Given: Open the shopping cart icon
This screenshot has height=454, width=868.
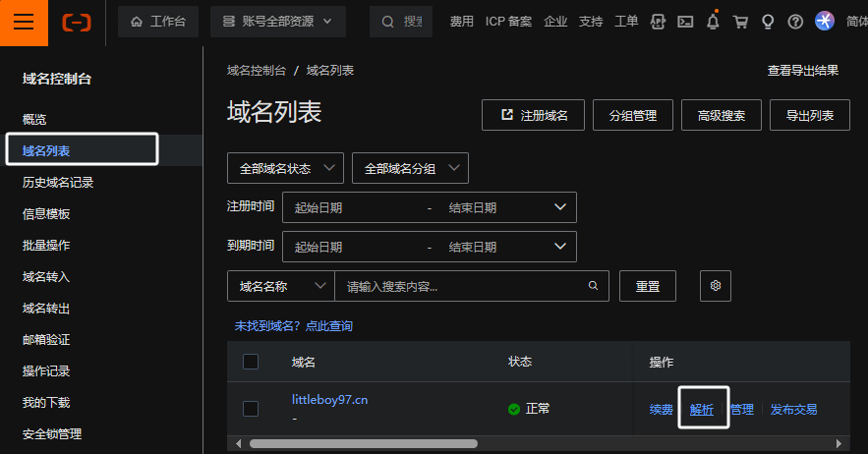Looking at the screenshot, I should coord(740,22).
